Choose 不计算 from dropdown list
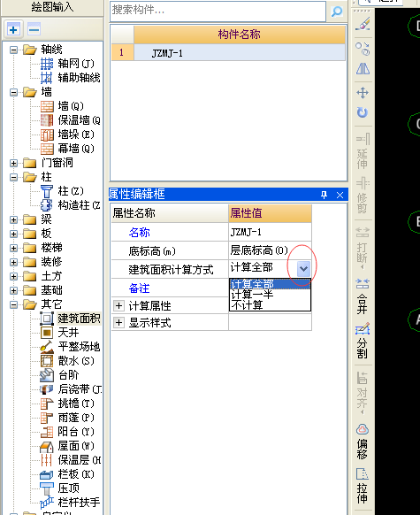Viewport: 420px width, 515px height. [x=270, y=305]
